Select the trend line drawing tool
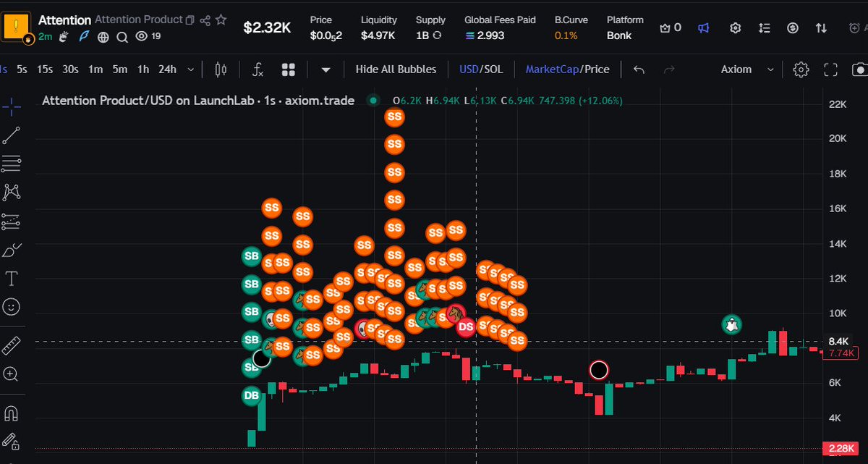The image size is (868, 464). click(x=11, y=135)
